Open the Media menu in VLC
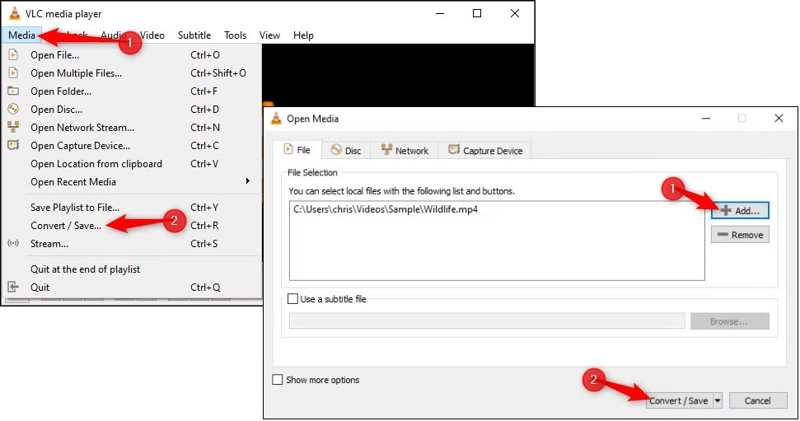The image size is (800, 421). coord(22,35)
